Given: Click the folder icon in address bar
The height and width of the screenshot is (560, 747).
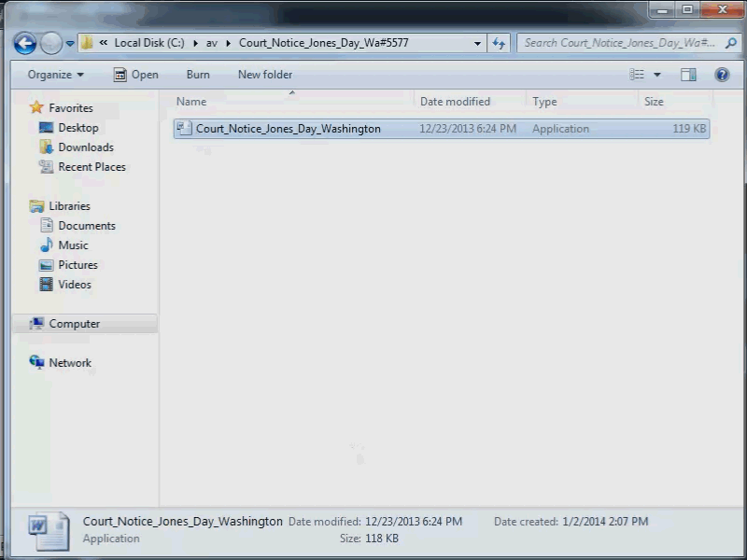Looking at the screenshot, I should coord(87,43).
